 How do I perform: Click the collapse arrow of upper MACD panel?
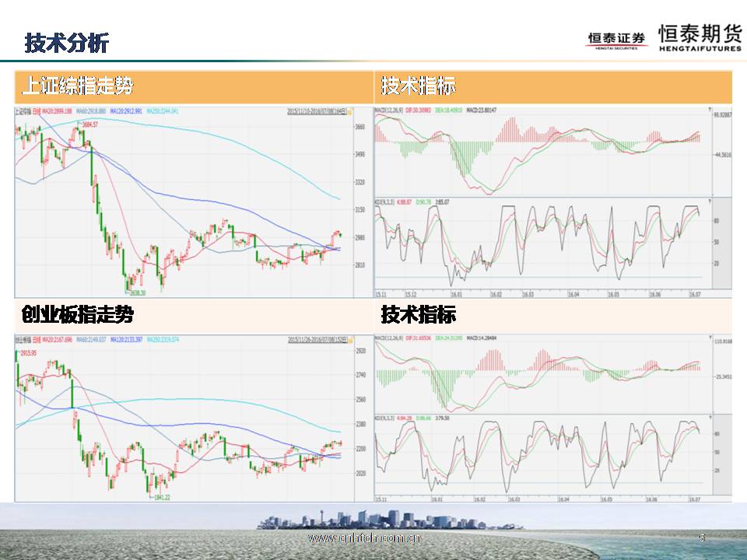click(x=710, y=110)
